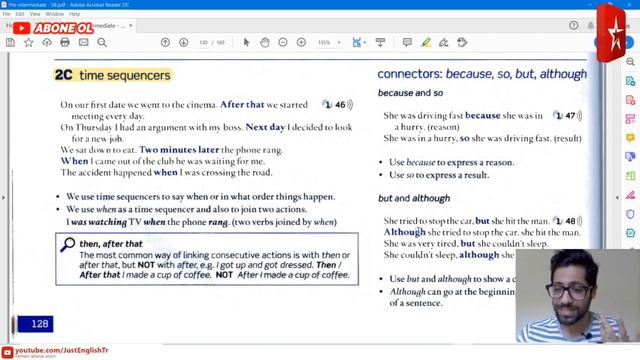Click the cloud upload icon
This screenshot has width=640, height=360.
47,42
